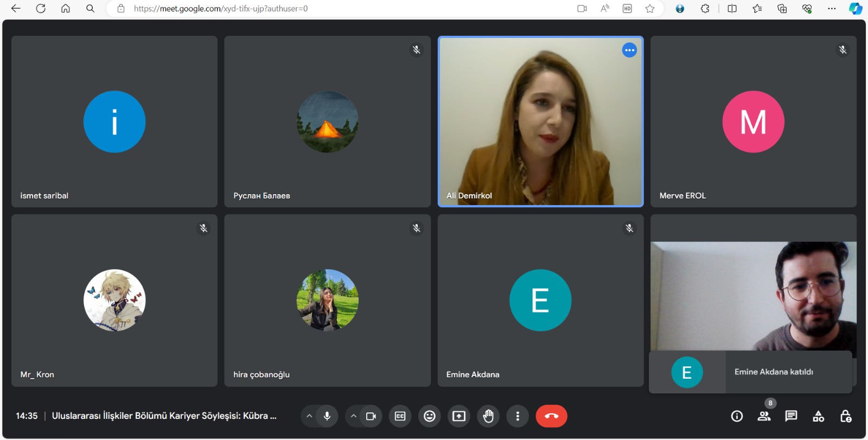View site information lock icon
868x440 pixels.
pos(121,8)
